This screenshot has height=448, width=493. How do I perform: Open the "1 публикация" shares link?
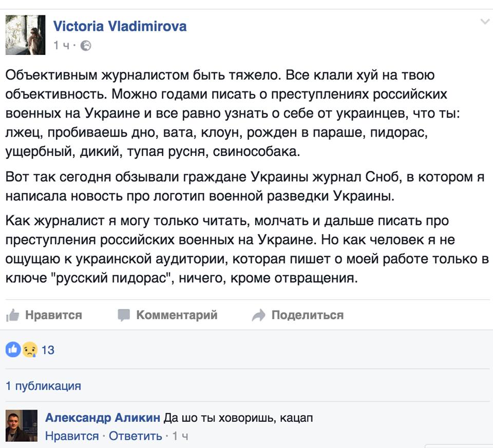(43, 385)
